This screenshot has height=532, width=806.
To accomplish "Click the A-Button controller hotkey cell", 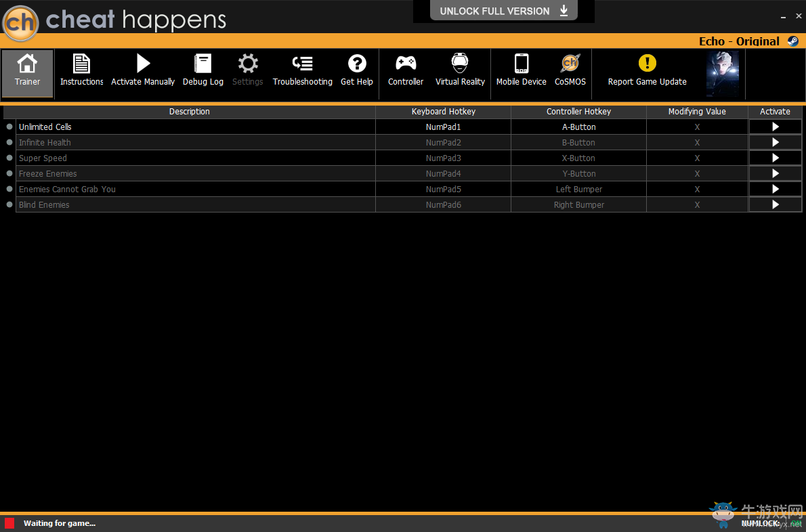I will 579,127.
